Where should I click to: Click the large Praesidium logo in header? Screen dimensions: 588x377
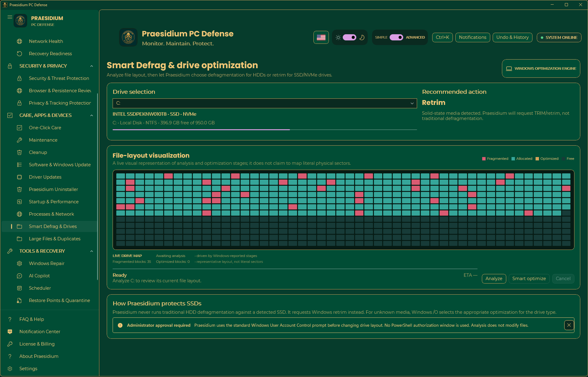(x=128, y=37)
